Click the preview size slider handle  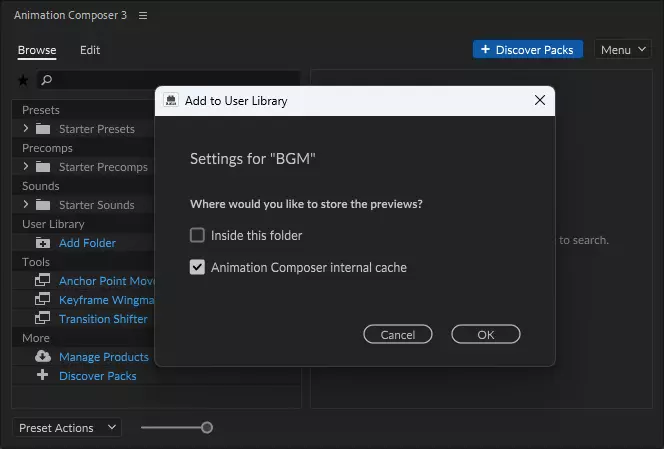pos(207,427)
